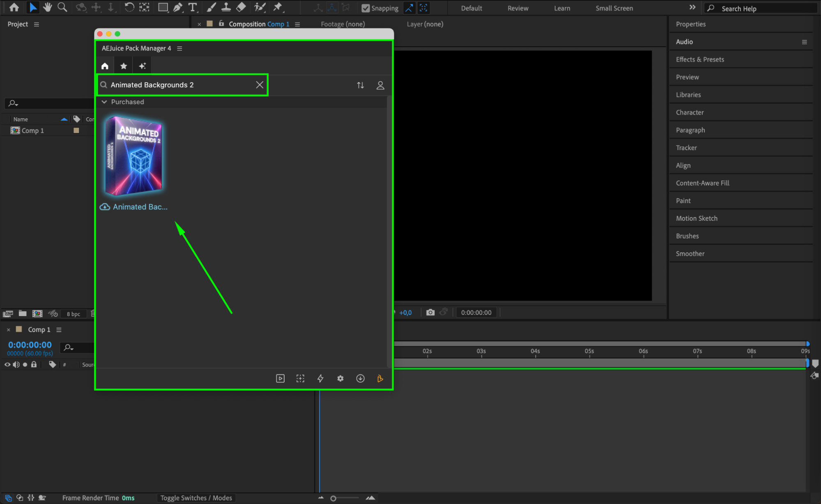Viewport: 821px width, 504px height.
Task: Open the AEJuice Pack Manager panel menu
Action: pos(179,48)
